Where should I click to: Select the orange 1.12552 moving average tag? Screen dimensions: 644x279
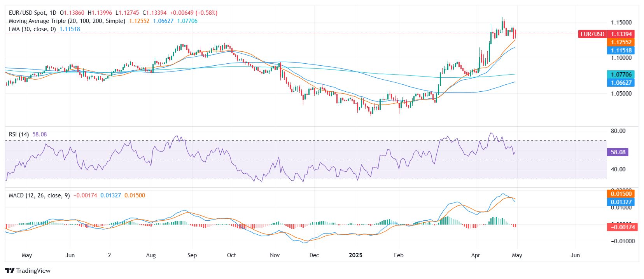pos(621,42)
